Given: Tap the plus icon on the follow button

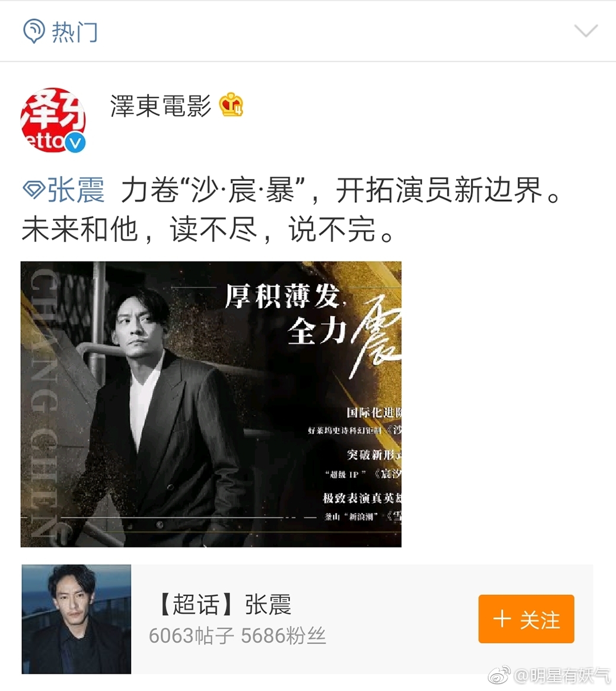Looking at the screenshot, I should click(x=502, y=619).
